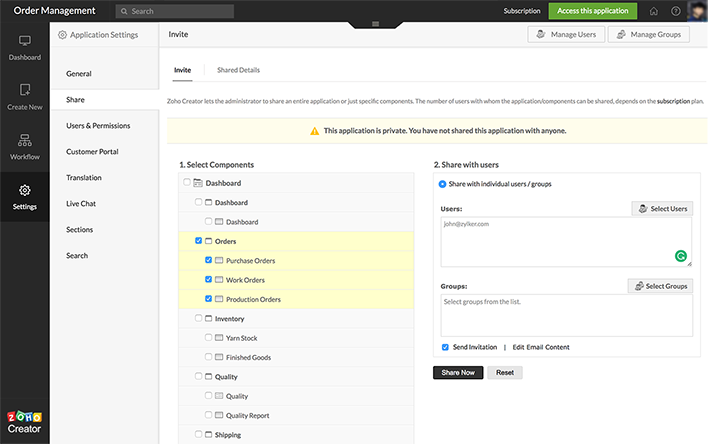Screen dimensions: 708x444
Task: Open help question mark icon
Action: 675,11
